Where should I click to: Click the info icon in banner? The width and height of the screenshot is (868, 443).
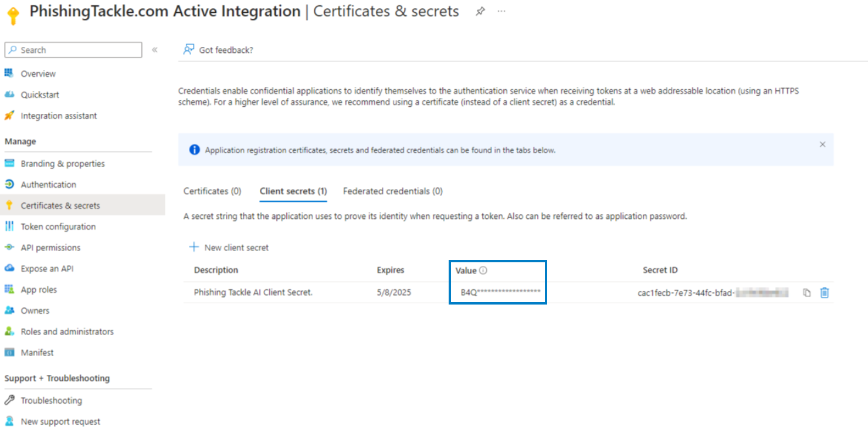pyautogui.click(x=195, y=150)
